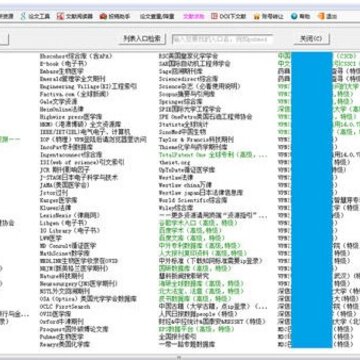This screenshot has height=360, width=360.
Task: Open the 论文工具 toolbar item
Action: pos(35,16)
